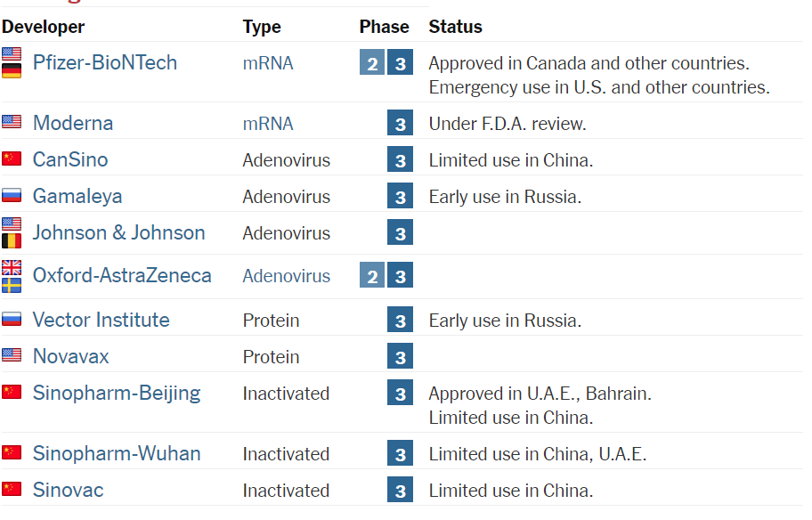Click the Phase 2 badge for Oxford-AstraZeneca
Viewport: 812px width, 520px height.
click(x=372, y=275)
